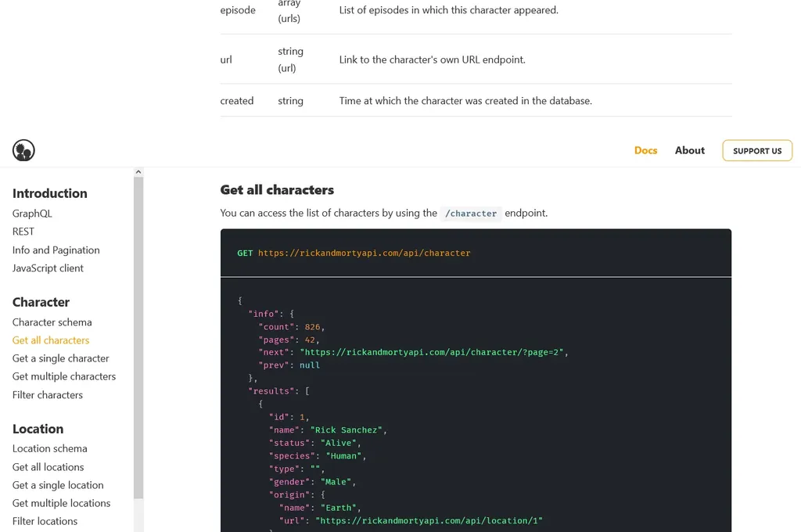Open the GraphQL sidebar link
Viewport: 801px width, 532px height.
(x=32, y=214)
